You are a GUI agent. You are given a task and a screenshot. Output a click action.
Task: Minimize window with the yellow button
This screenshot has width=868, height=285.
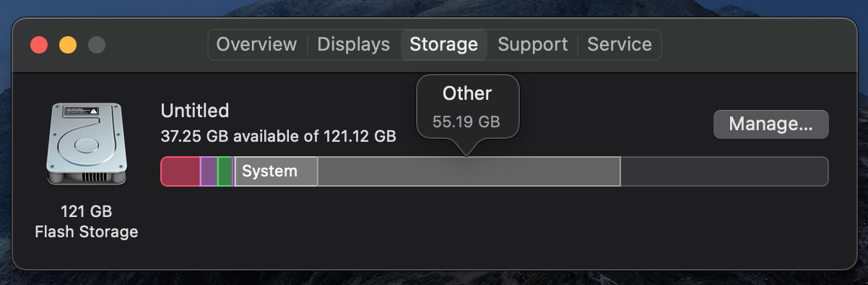(68, 45)
